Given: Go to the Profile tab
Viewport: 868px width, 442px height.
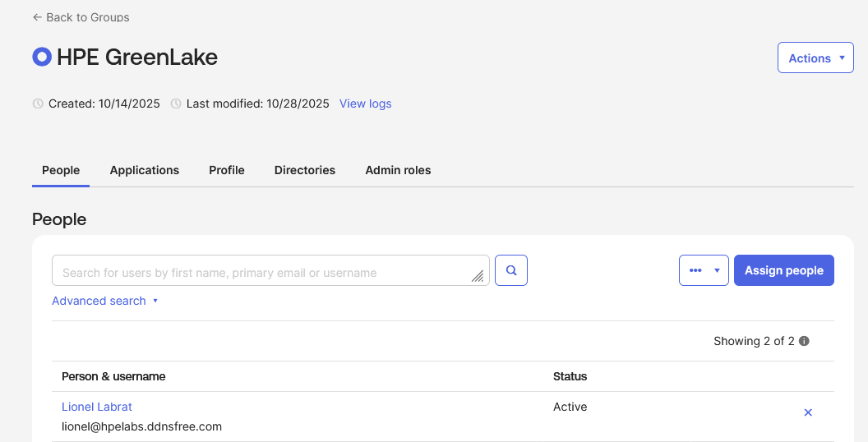Looking at the screenshot, I should click(x=227, y=170).
